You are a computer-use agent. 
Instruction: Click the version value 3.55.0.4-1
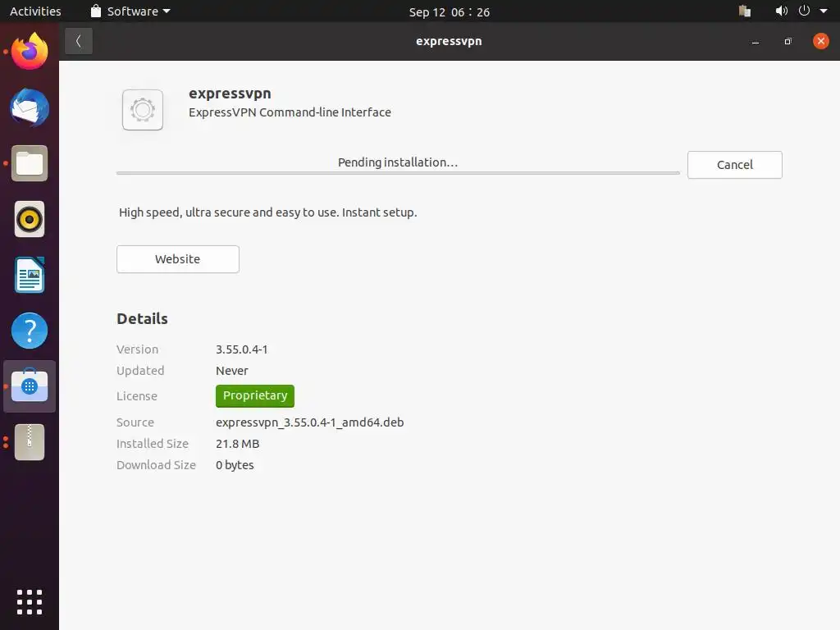click(242, 349)
